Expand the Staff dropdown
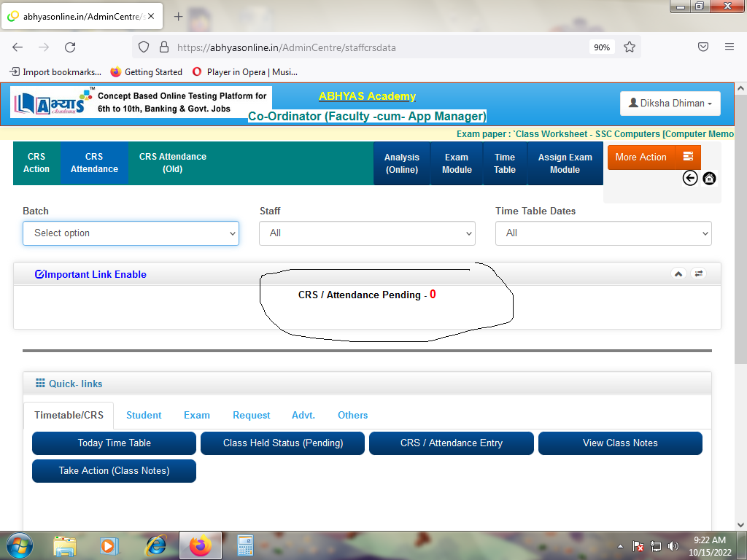This screenshot has height=560, width=747. point(367,233)
